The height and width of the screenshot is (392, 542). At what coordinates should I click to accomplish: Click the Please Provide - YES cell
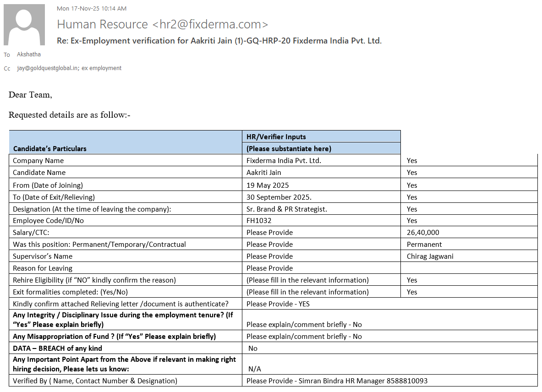(x=390, y=304)
